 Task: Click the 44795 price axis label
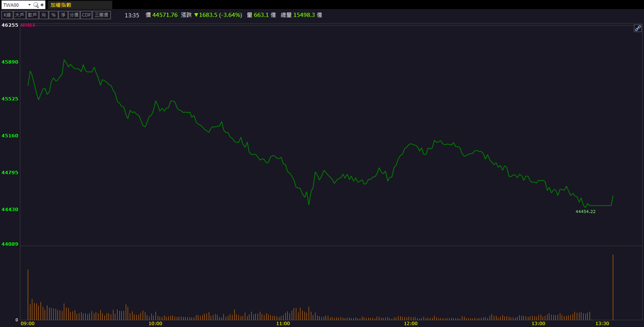[x=10, y=172]
